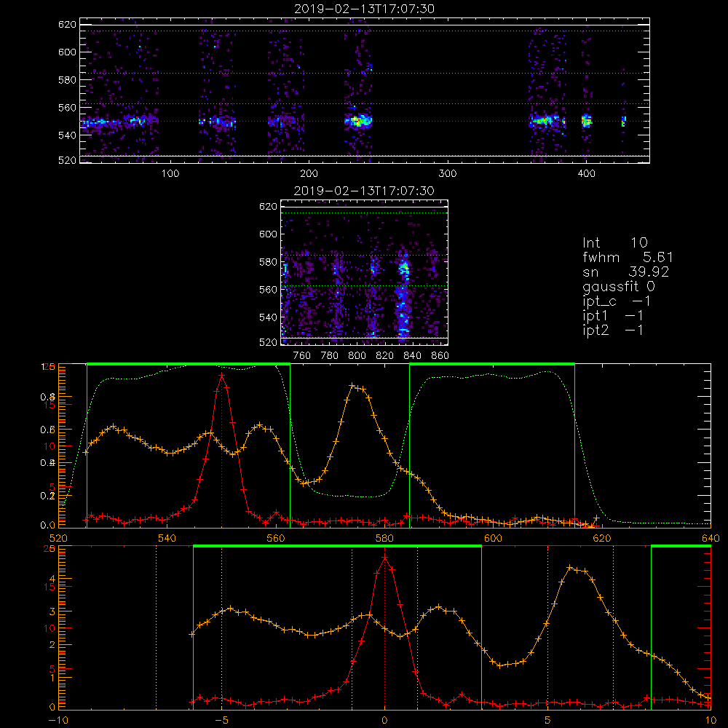728x728 pixels.
Task: Select the 'sn 39.92' readout line
Action: click(x=625, y=272)
